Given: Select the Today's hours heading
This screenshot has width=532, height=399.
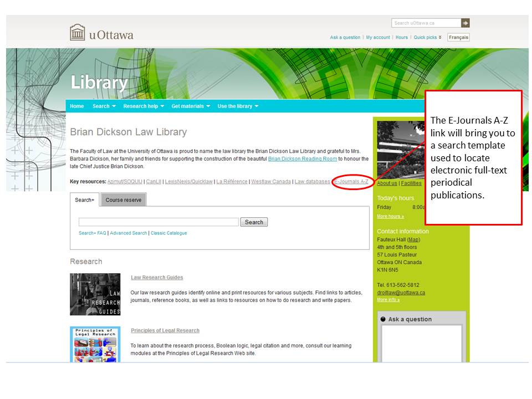Looking at the screenshot, I should click(396, 198).
